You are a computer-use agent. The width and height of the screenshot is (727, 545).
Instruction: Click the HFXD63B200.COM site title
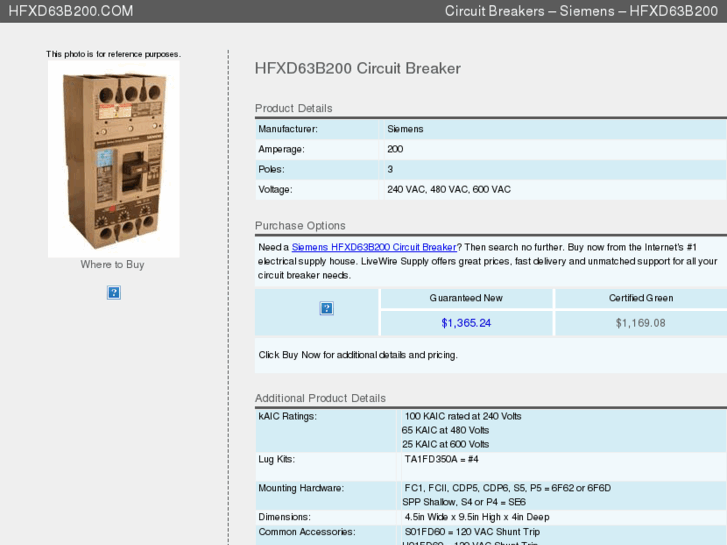(70, 11)
